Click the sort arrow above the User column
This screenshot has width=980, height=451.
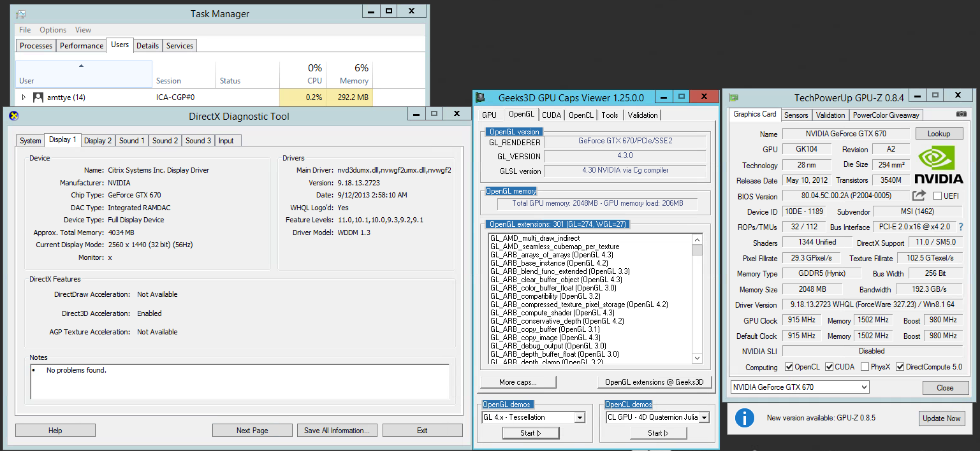click(x=81, y=66)
